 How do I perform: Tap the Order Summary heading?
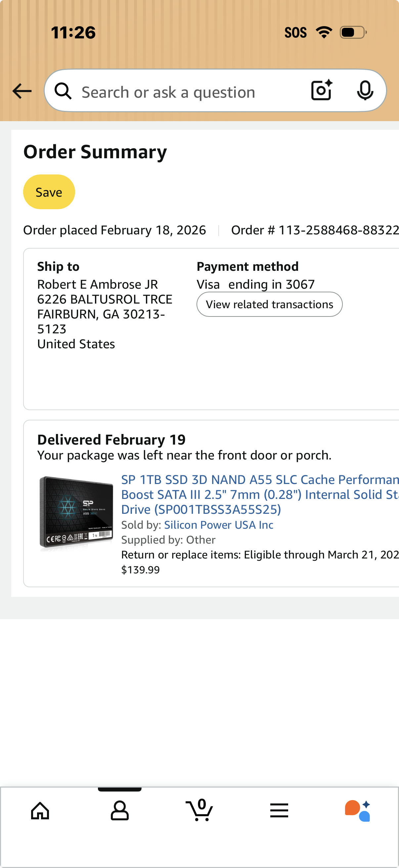[95, 152]
